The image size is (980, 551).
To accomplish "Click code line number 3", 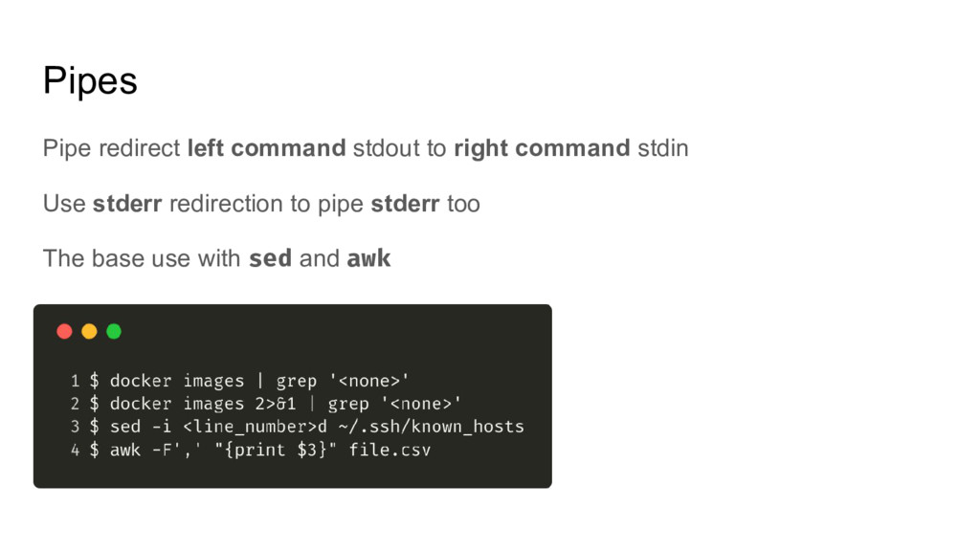I will (75, 427).
